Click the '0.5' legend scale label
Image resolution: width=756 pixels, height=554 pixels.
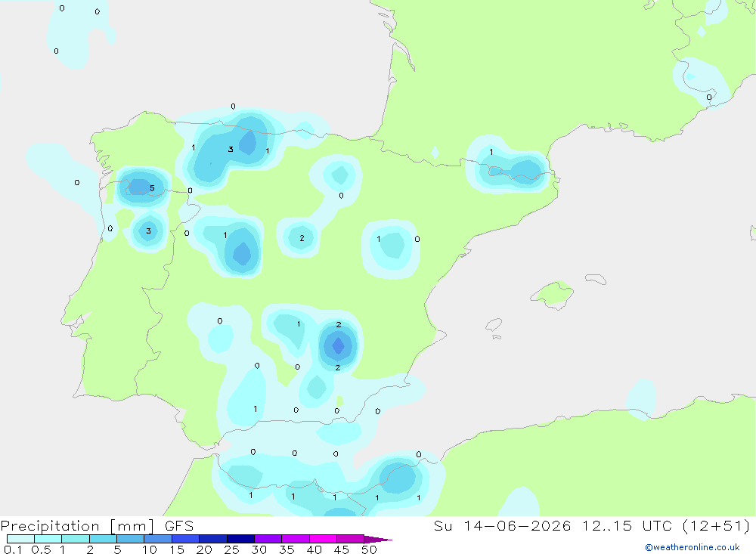coord(41,549)
